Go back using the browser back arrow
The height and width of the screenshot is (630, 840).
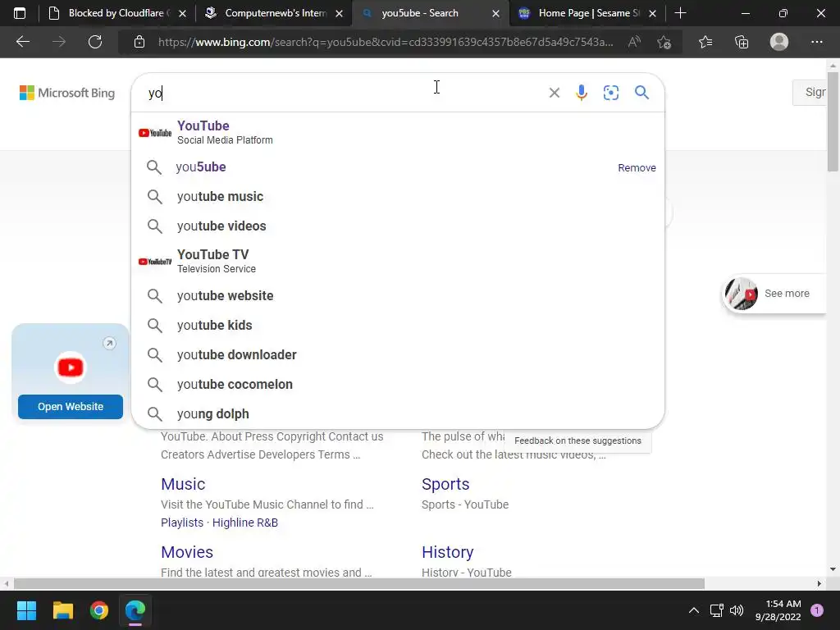(23, 42)
